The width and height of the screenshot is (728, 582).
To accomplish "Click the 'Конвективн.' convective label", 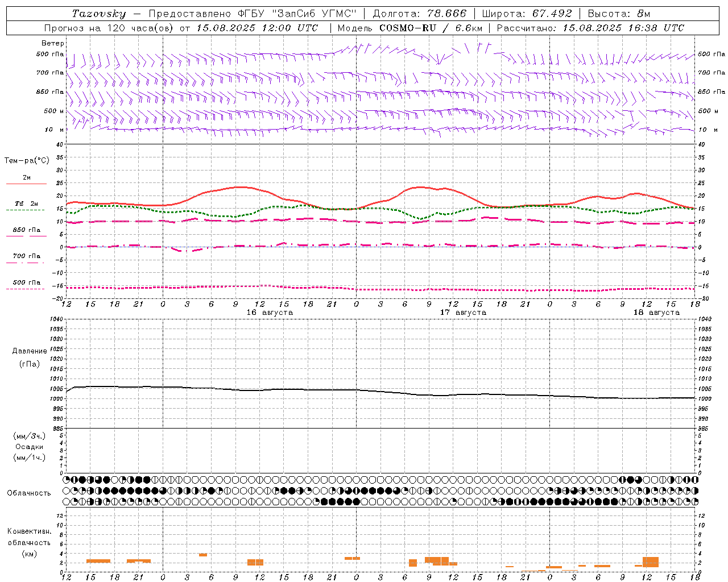I will (x=30, y=531).
